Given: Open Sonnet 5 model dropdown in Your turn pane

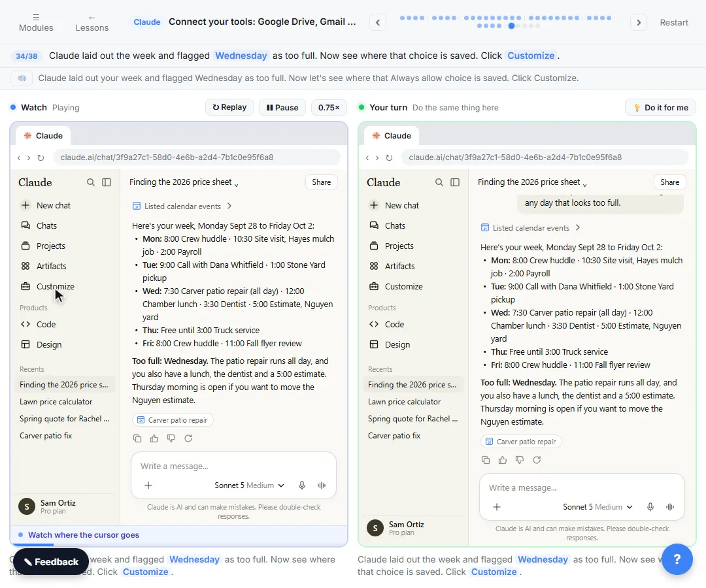Looking at the screenshot, I should click(x=597, y=507).
